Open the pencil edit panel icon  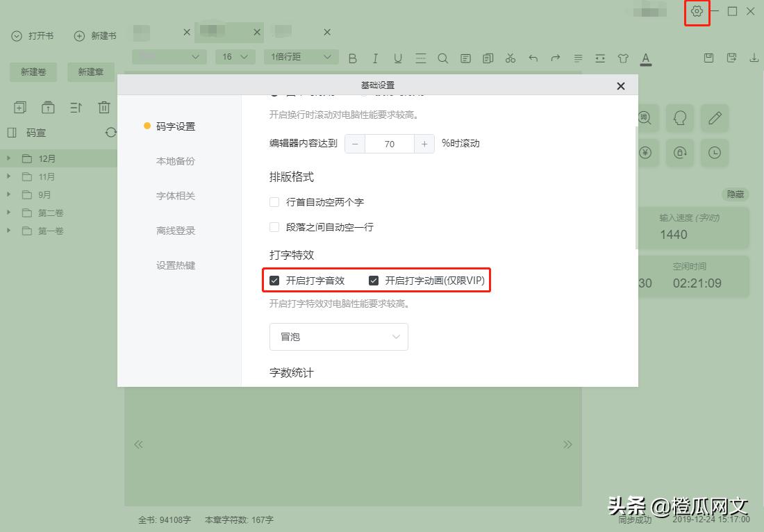[x=715, y=118]
